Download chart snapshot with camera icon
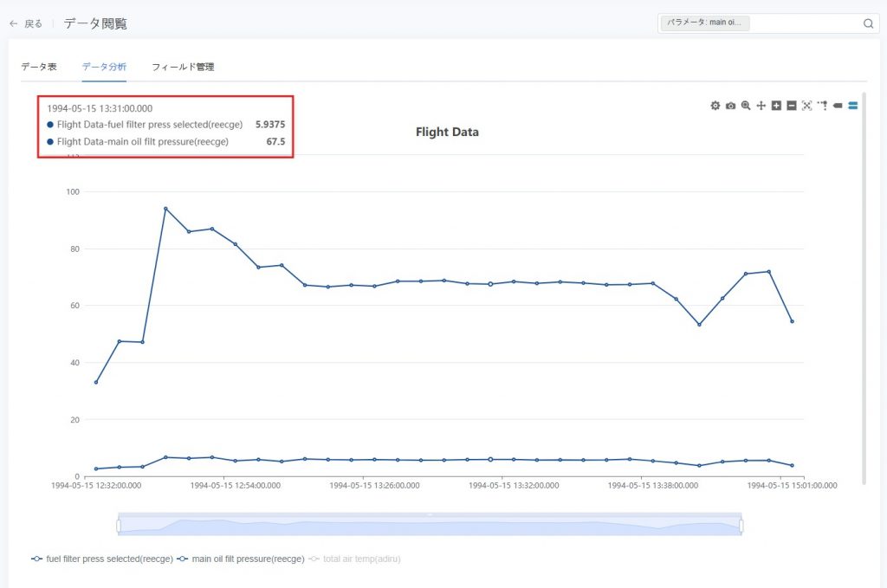This screenshot has height=588, width=887. point(730,106)
